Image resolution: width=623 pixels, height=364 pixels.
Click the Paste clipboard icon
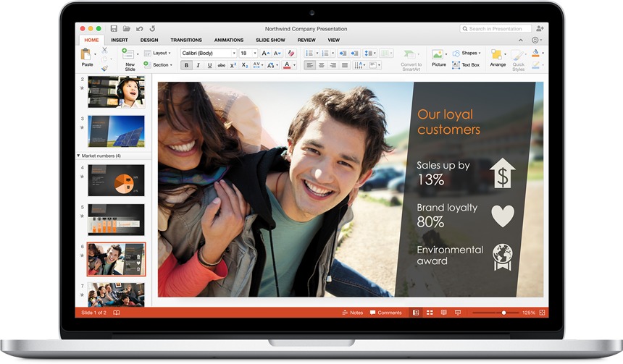(x=87, y=56)
